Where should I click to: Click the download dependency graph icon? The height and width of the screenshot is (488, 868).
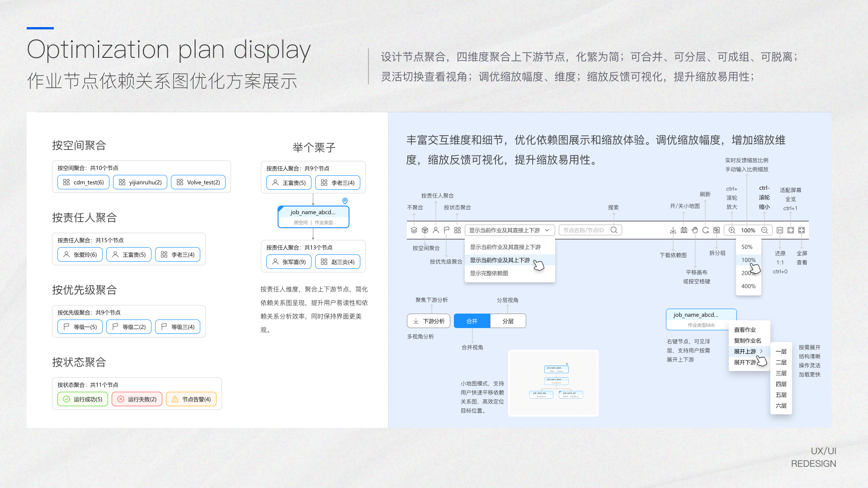[x=673, y=230]
